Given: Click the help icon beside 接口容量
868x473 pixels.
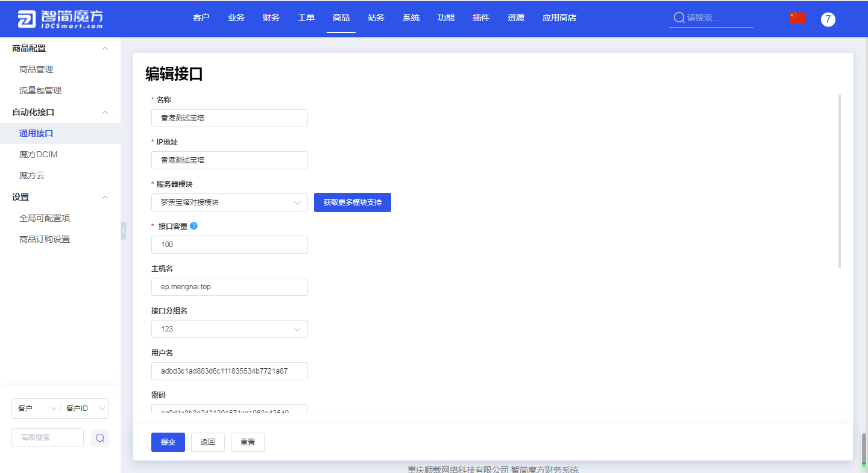Looking at the screenshot, I should click(x=193, y=226).
